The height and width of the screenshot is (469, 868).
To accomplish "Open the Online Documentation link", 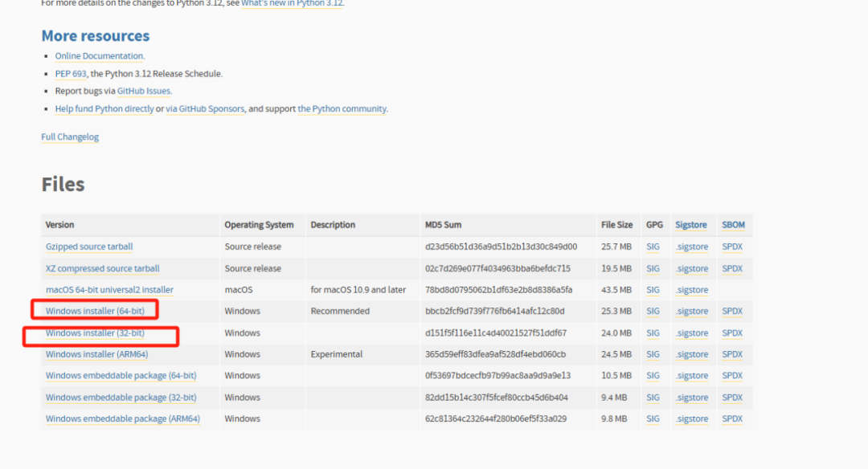I will (99, 56).
